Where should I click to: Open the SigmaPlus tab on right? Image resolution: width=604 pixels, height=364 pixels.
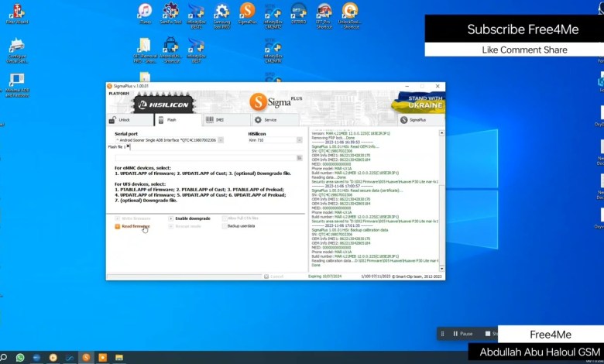pos(420,120)
